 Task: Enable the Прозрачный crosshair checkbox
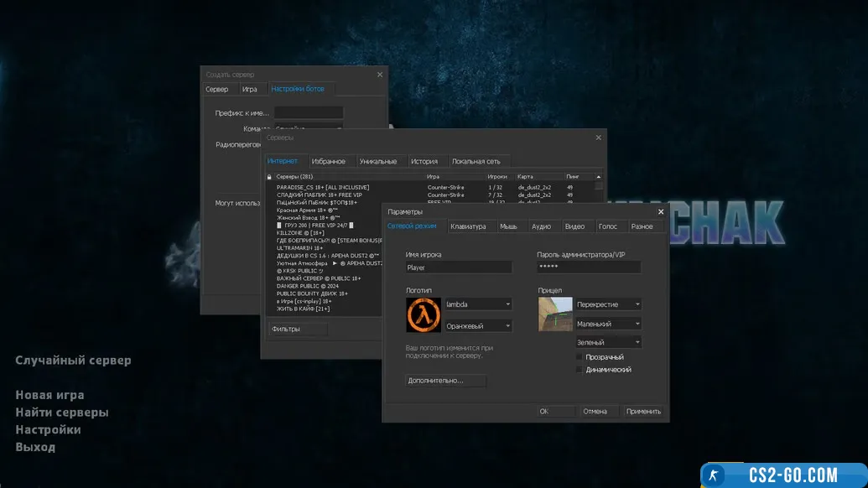(x=580, y=357)
